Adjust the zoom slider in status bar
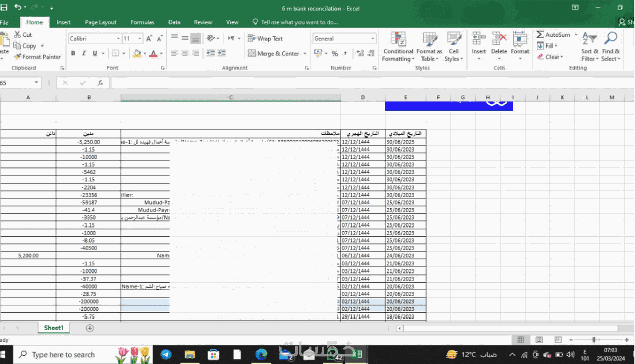This screenshot has height=364, width=635. click(x=594, y=340)
